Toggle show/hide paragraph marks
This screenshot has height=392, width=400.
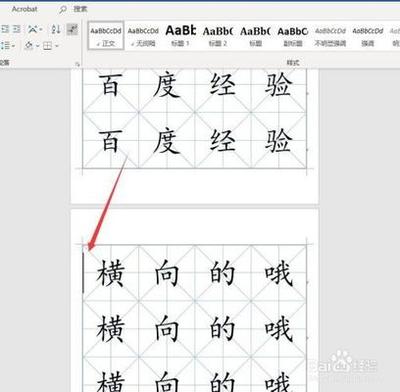[72, 29]
